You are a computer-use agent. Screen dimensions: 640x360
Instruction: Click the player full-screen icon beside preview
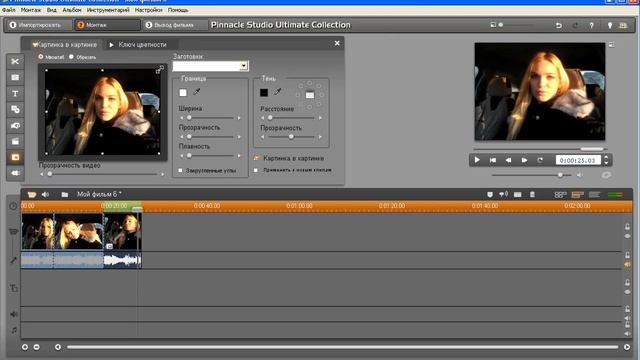(611, 44)
